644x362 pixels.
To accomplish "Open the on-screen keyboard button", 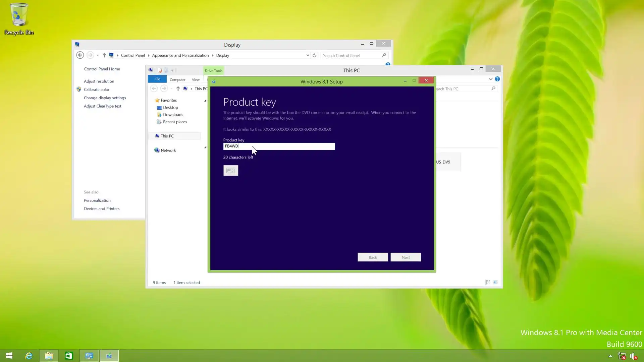I will (231, 171).
